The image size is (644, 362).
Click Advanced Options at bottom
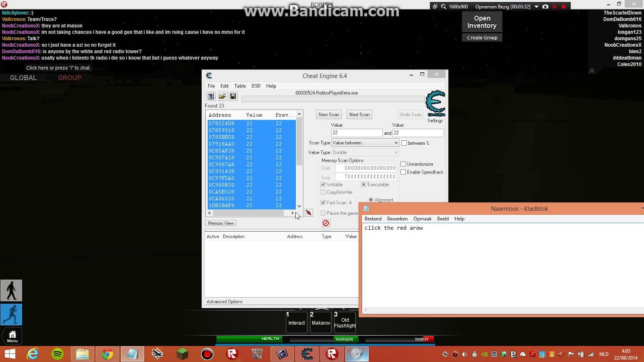[x=224, y=302]
